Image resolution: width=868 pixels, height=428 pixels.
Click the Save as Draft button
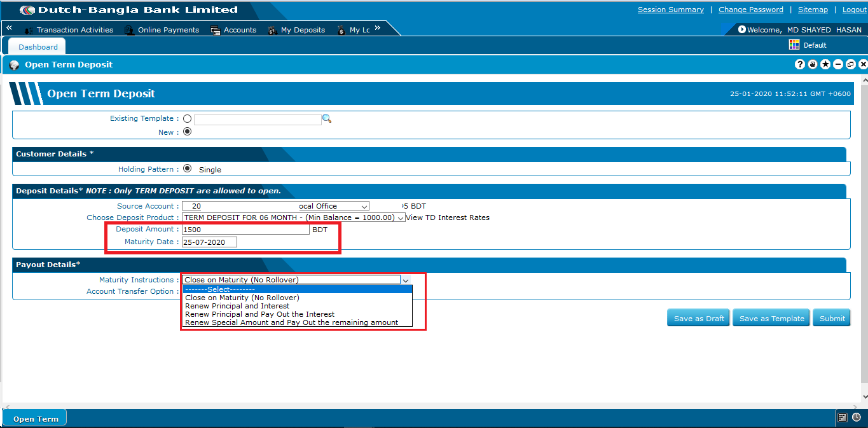point(699,318)
